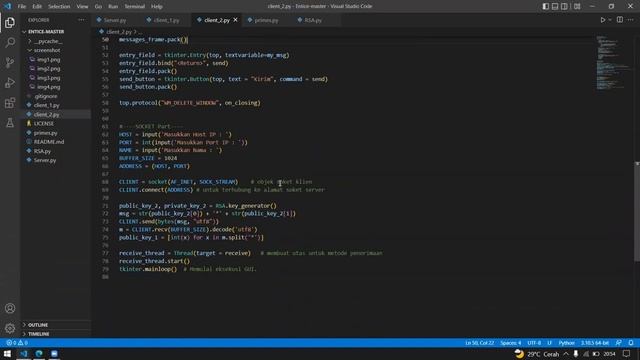640x360 pixels.
Task: Select language mode Python in status bar
Action: [566, 342]
